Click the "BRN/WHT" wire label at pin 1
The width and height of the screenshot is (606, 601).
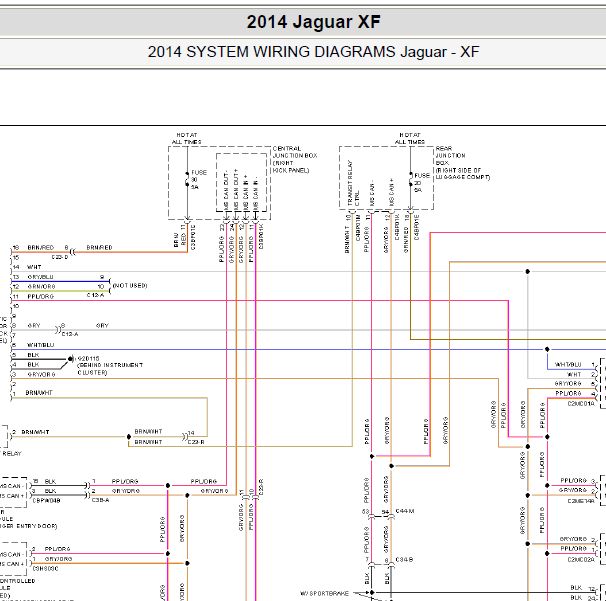[x=39, y=393]
